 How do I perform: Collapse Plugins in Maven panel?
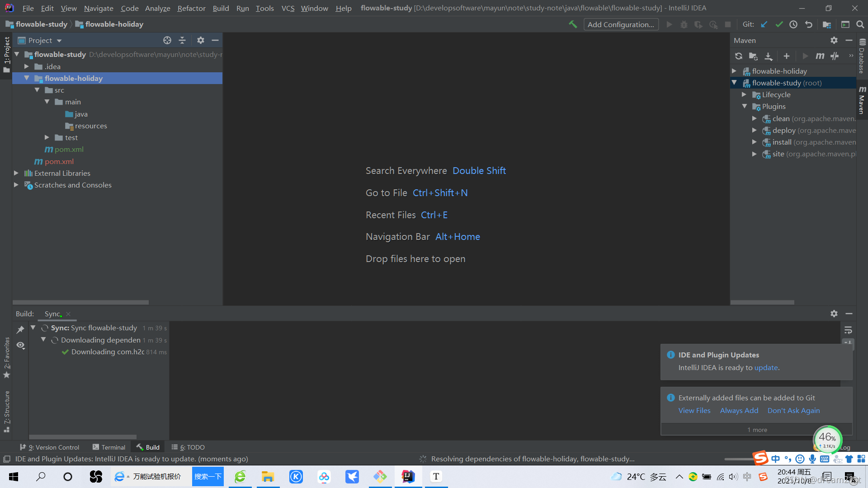tap(744, 106)
